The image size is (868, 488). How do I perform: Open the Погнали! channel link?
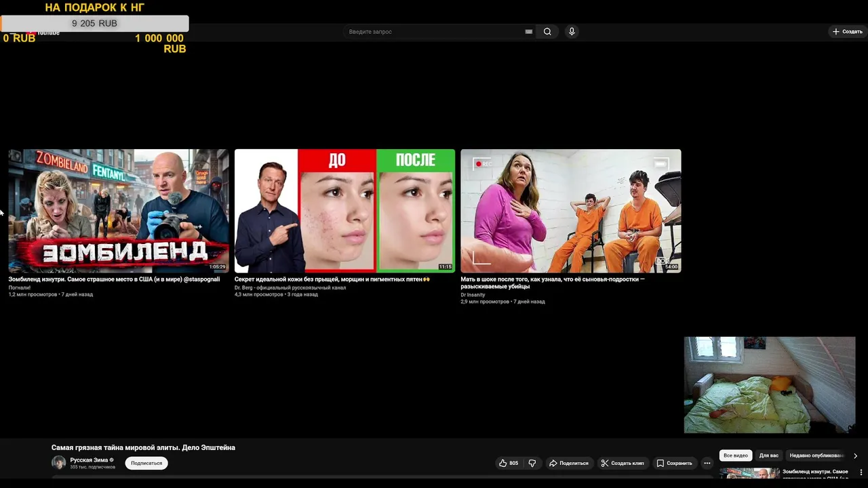pos(20,287)
